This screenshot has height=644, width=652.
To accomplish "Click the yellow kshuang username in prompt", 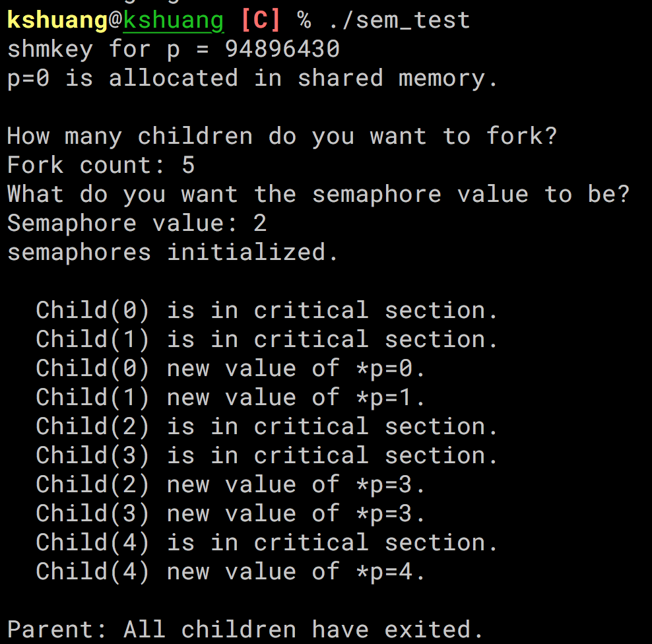I will pyautogui.click(x=57, y=20).
